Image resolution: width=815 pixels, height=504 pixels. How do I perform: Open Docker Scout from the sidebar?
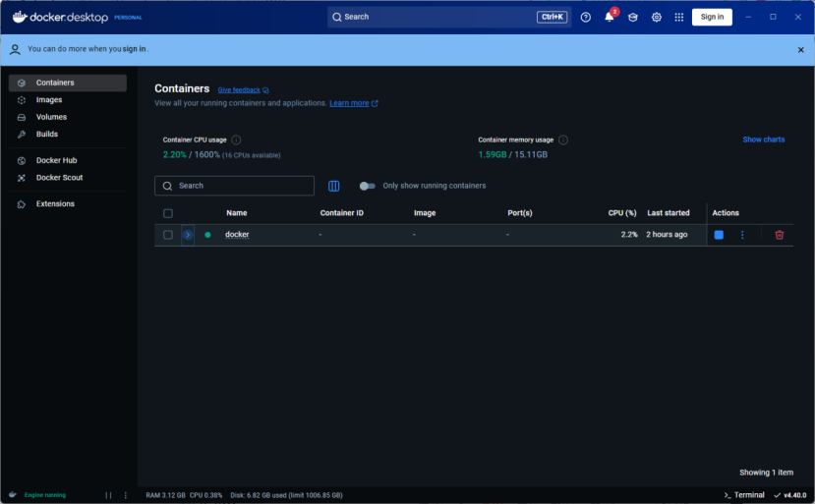click(68, 178)
